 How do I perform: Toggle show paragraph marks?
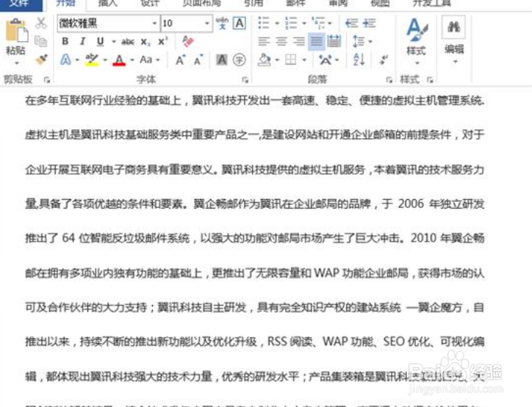pyautogui.click(x=384, y=60)
